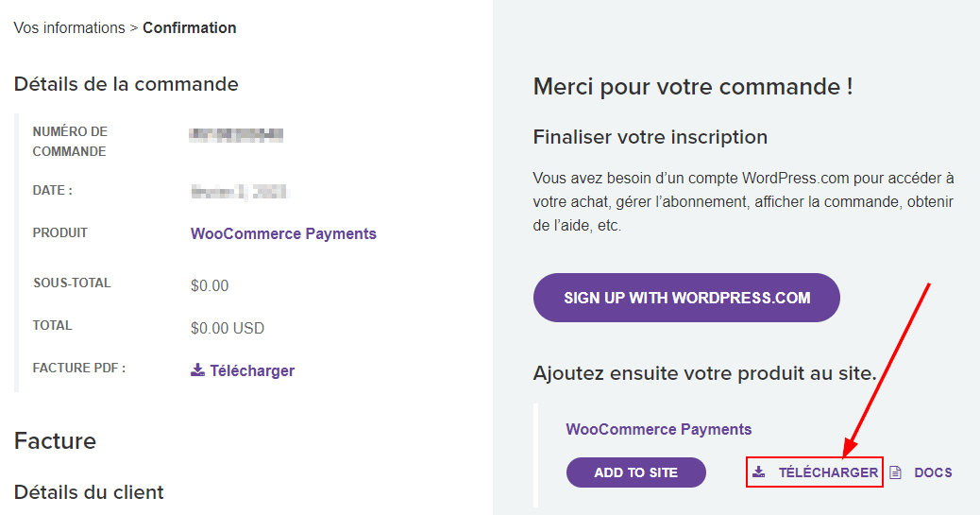Click the blurred order number value
The height and width of the screenshot is (515, 980).
(x=237, y=135)
